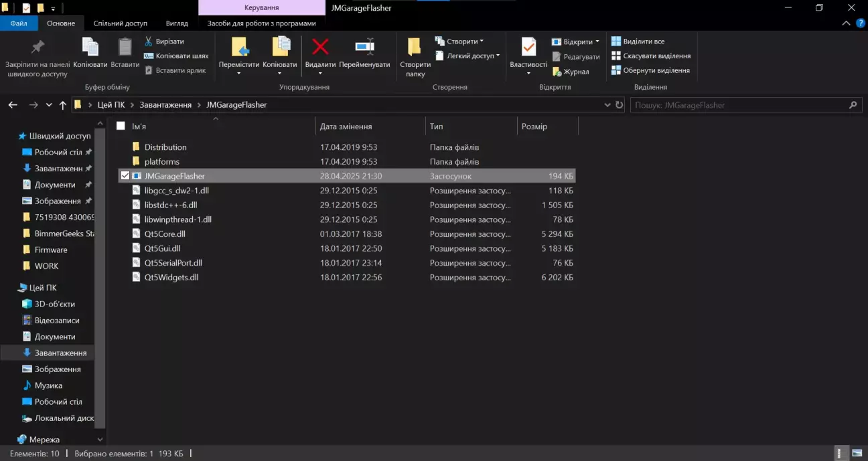Click Копіювати шлях to copy the path
The height and width of the screenshot is (461, 868).
(176, 56)
